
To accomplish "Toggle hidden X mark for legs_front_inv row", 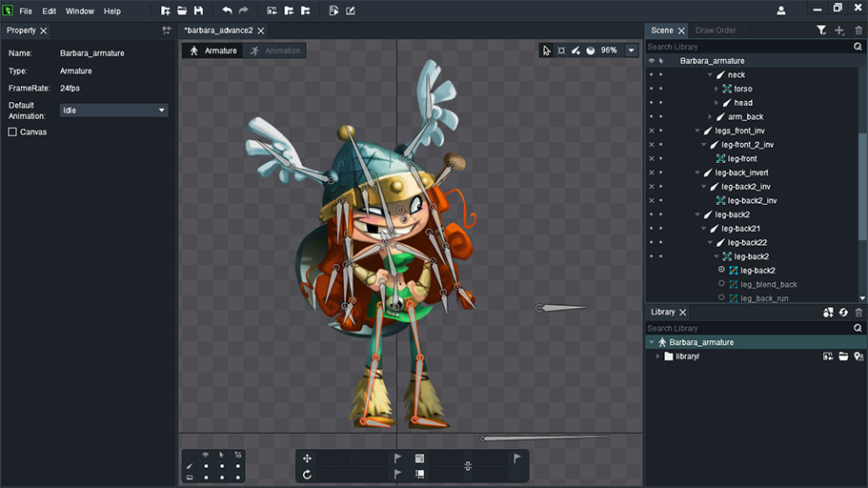I will [x=652, y=131].
